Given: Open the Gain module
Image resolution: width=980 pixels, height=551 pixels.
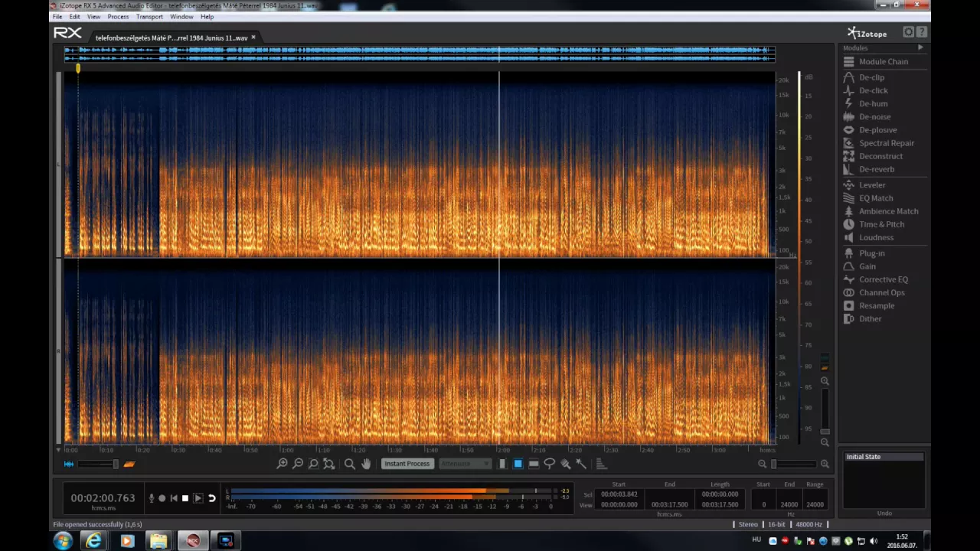Looking at the screenshot, I should coord(859,266).
